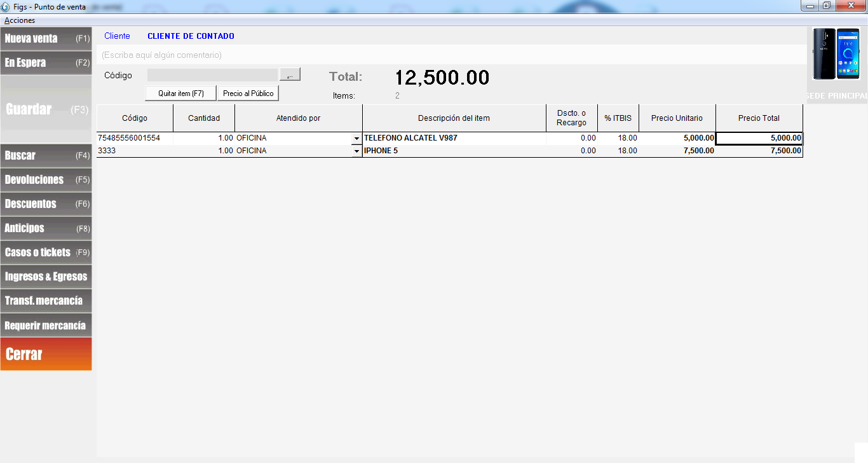Open the Acciones menu
Image resolution: width=868 pixels, height=463 pixels.
tap(20, 20)
